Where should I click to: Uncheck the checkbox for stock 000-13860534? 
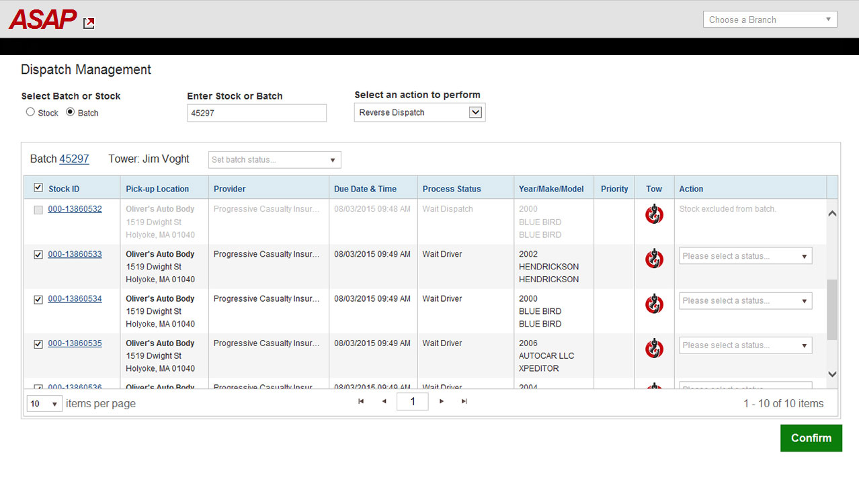(x=38, y=300)
